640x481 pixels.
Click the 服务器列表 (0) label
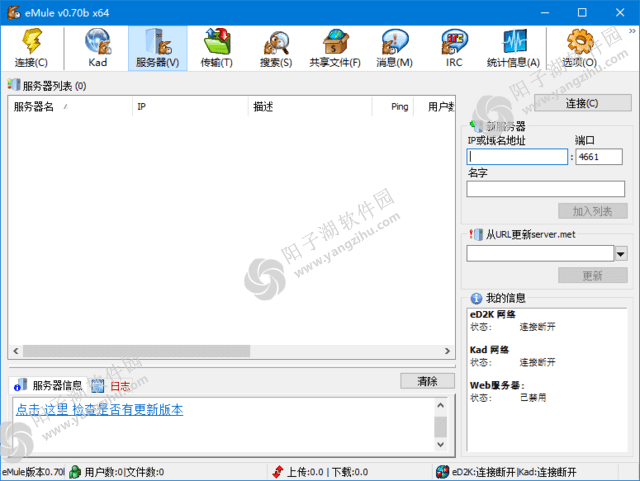click(x=54, y=86)
